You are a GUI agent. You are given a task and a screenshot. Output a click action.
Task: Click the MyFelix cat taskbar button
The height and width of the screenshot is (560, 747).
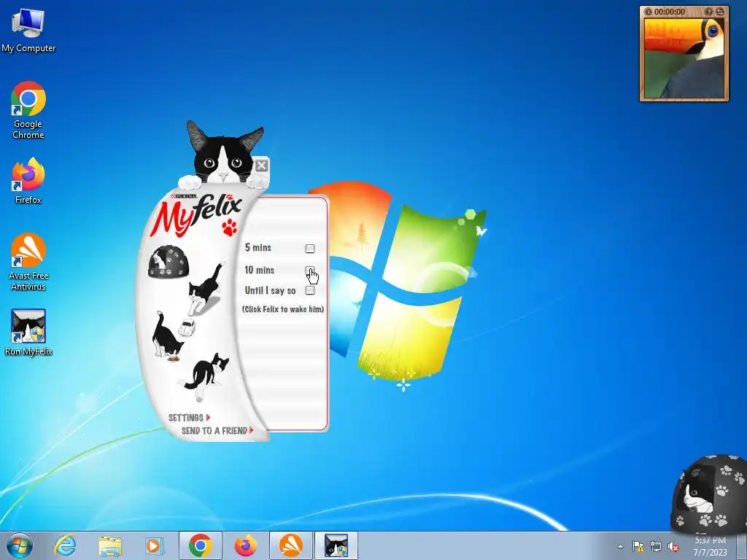336,545
